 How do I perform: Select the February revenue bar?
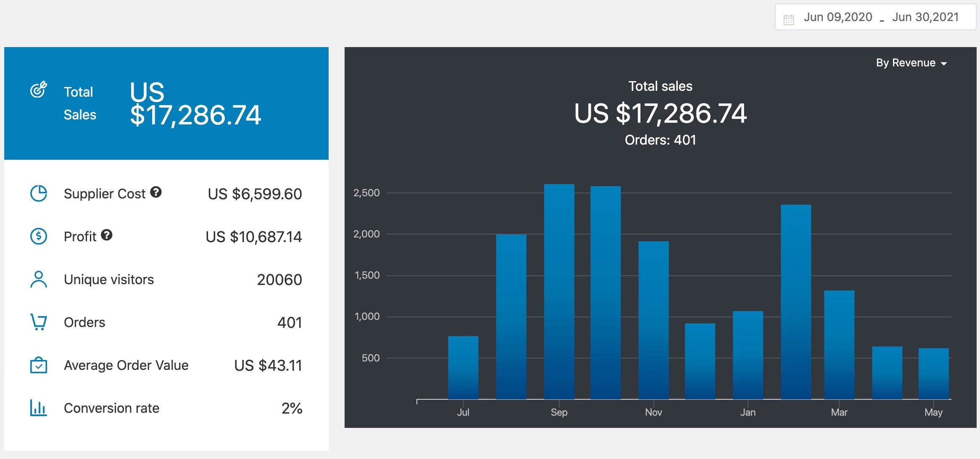coord(796,302)
